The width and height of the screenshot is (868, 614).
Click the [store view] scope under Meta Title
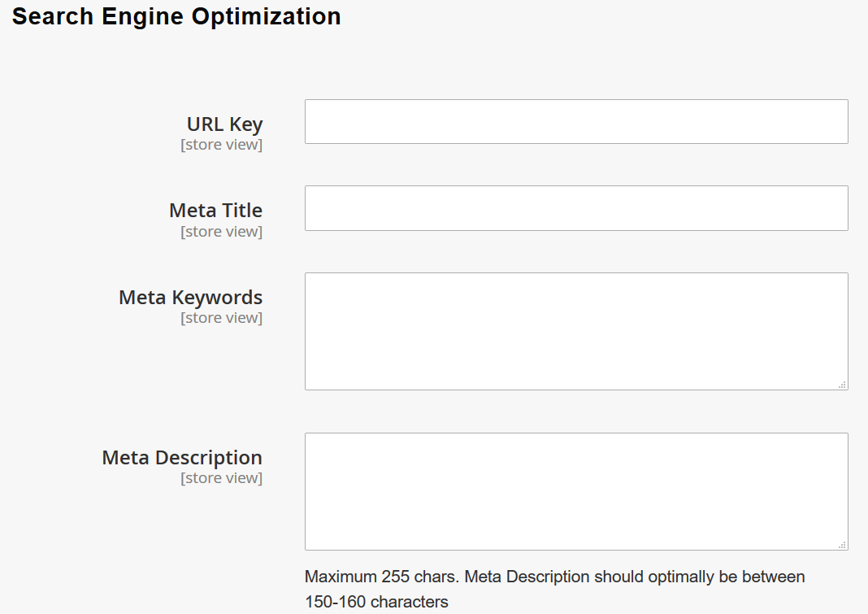[221, 232]
